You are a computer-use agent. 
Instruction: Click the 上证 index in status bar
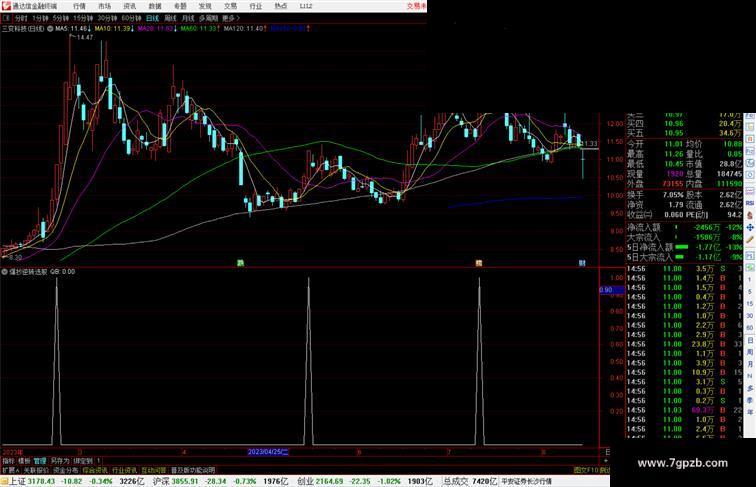click(x=17, y=481)
